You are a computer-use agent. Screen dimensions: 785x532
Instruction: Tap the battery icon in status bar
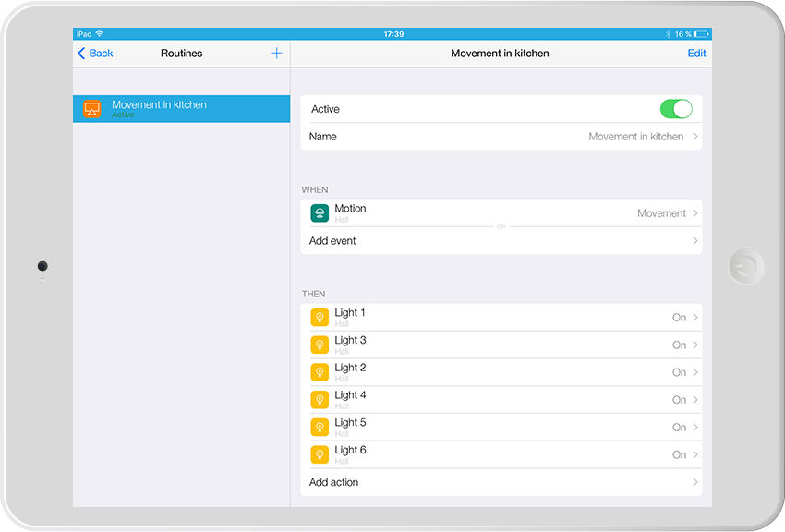701,34
